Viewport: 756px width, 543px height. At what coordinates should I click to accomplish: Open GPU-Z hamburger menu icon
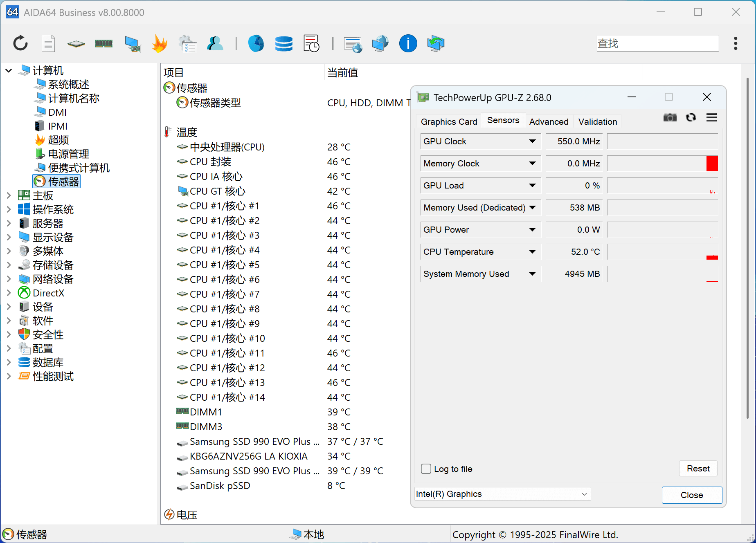coord(712,118)
